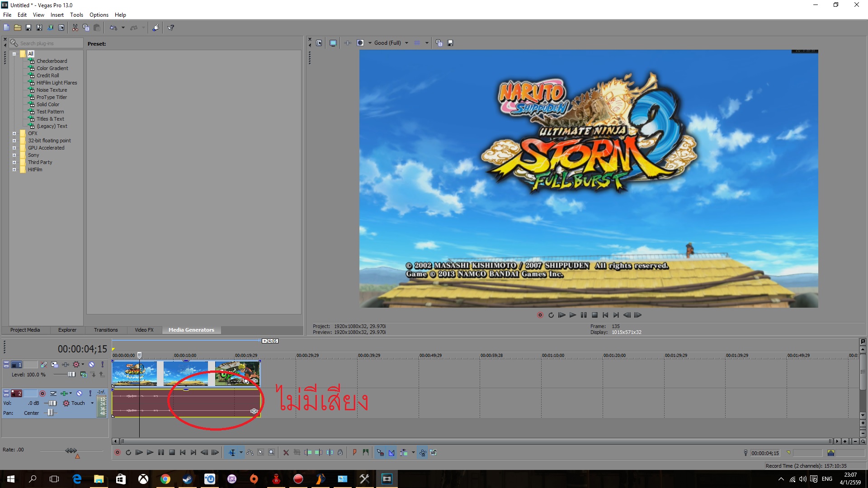Solo audio track 2

pos(90,393)
